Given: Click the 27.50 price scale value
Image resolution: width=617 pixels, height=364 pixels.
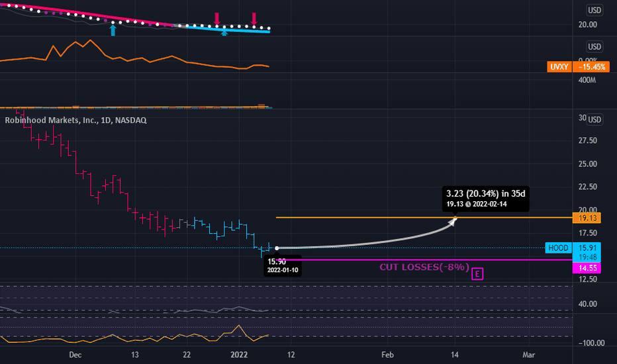Looking at the screenshot, I should [x=587, y=141].
